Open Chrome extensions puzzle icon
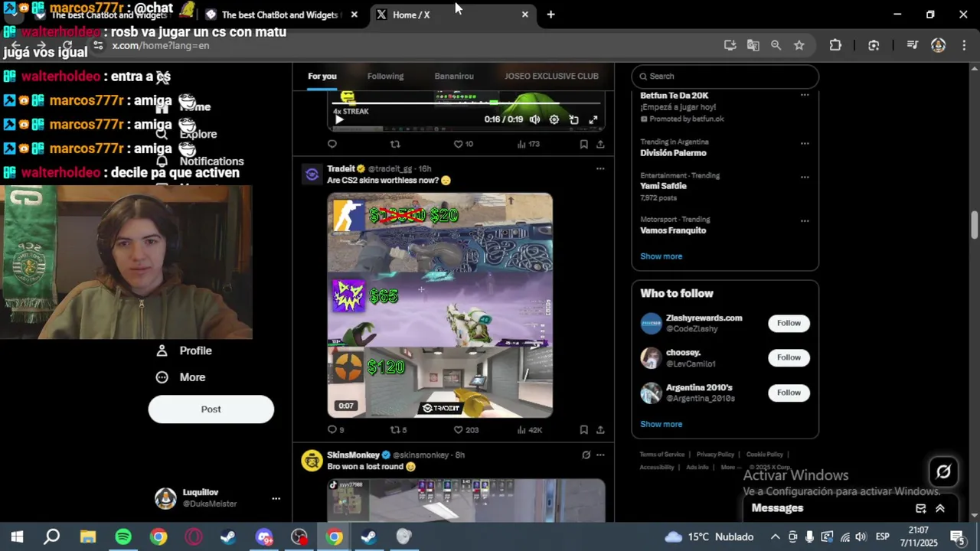980x551 pixels. pos(835,45)
